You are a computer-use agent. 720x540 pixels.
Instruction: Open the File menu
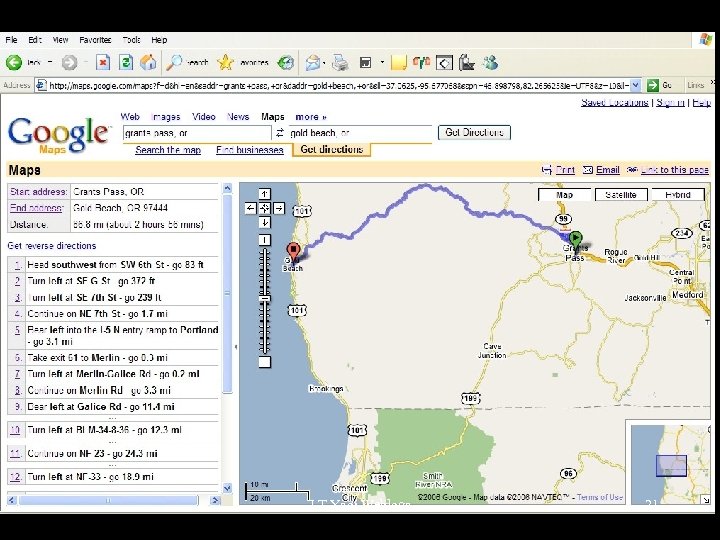point(11,40)
